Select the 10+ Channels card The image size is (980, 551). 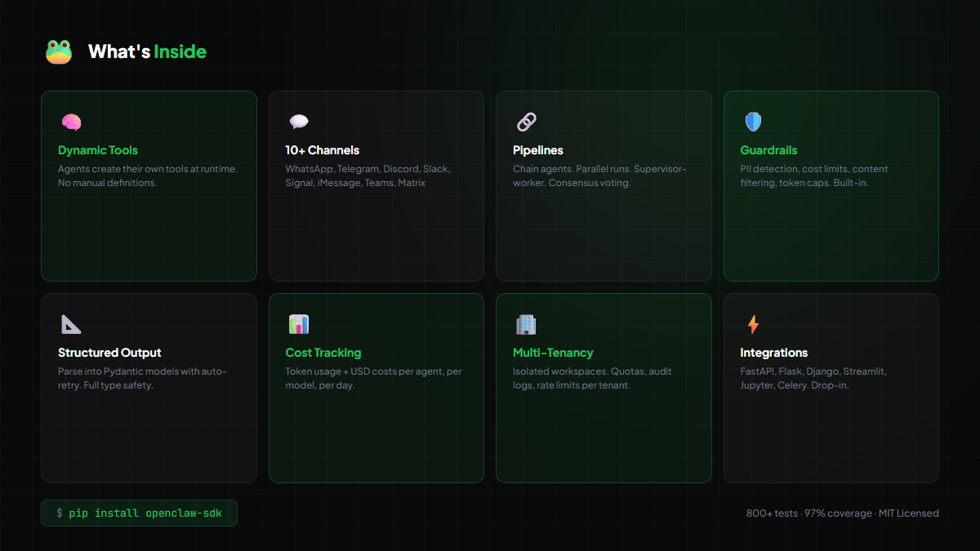(x=376, y=229)
